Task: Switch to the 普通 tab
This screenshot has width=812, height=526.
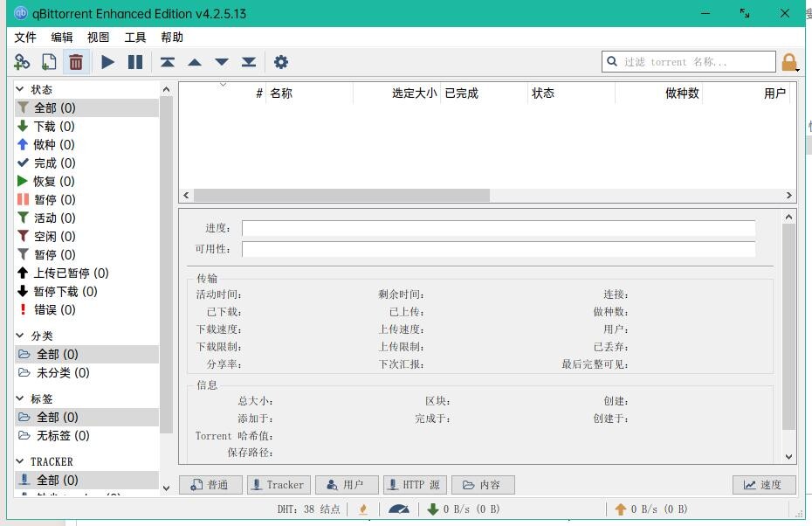Action: (210, 485)
